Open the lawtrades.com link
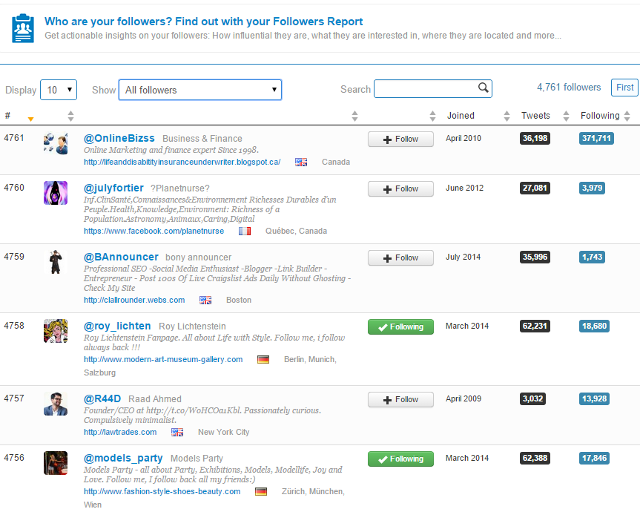Viewport: 640px width, 512px height. tap(120, 432)
